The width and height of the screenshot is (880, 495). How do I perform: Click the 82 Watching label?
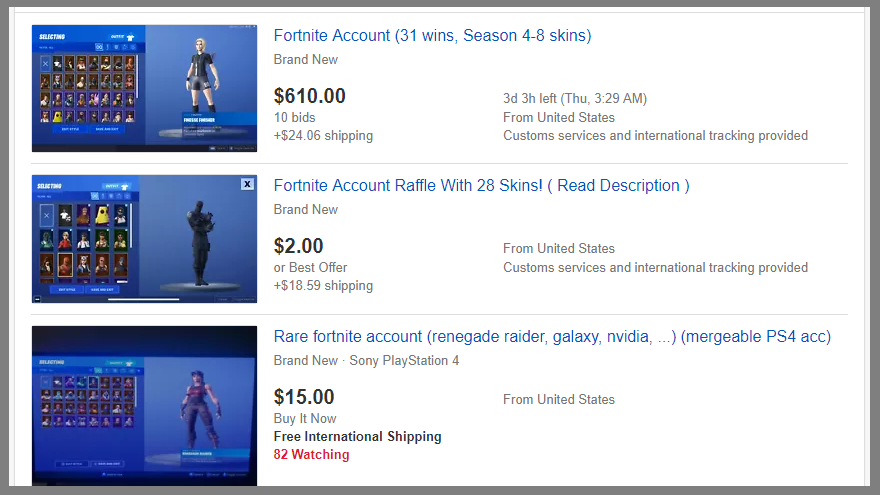pyautogui.click(x=311, y=455)
